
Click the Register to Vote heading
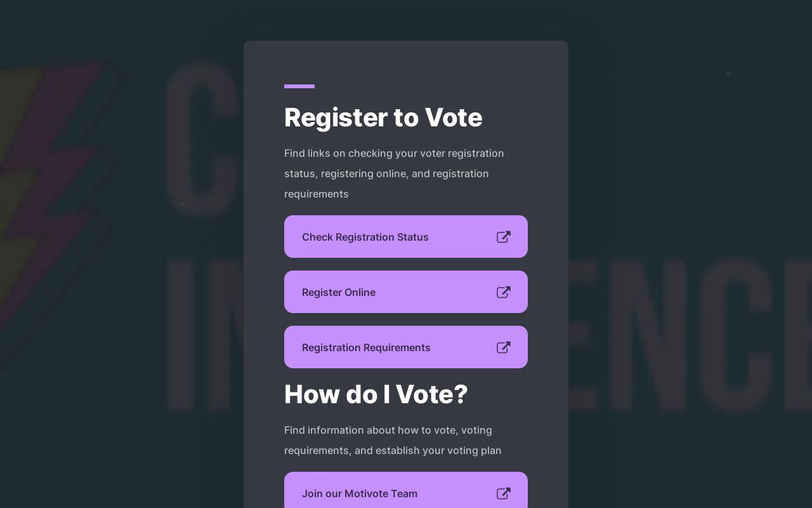point(383,117)
